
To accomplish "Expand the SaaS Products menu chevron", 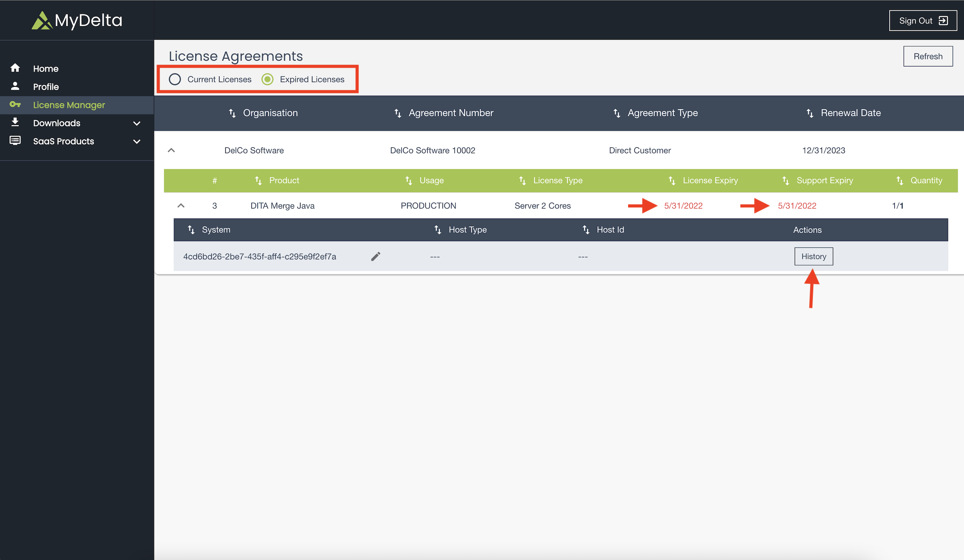I will pos(137,142).
